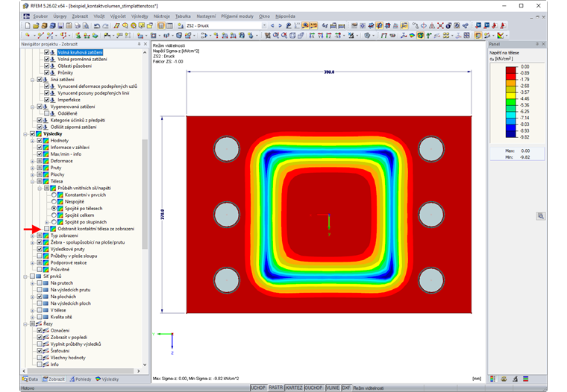Expand the 'Deformace' tree node
Image resolution: width=567 pixels, height=392 pixels.
pos(33,161)
